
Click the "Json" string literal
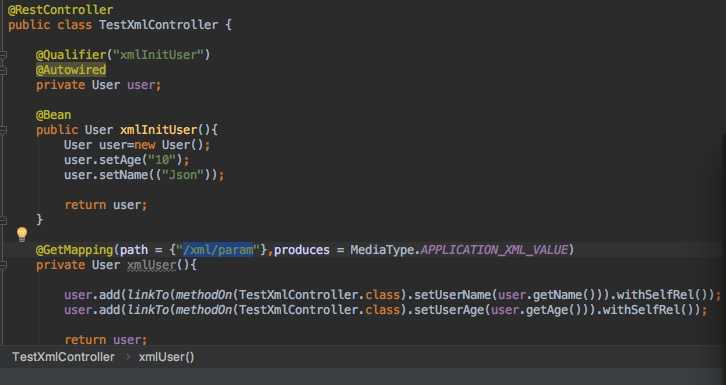click(x=183, y=175)
